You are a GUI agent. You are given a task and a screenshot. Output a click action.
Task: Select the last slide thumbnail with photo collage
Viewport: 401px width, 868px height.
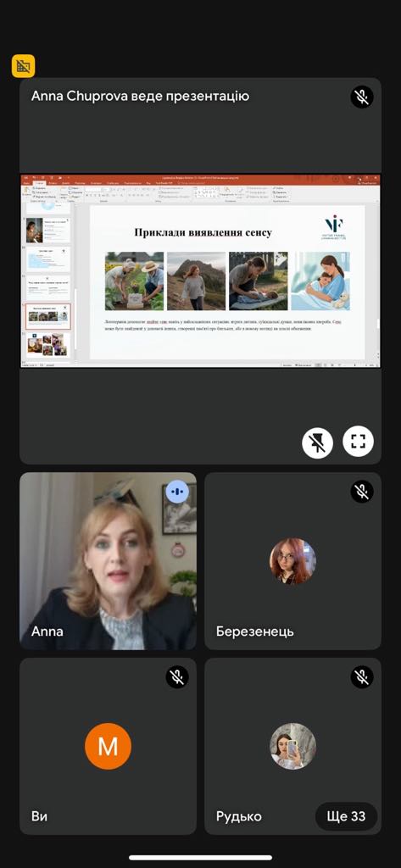48,344
